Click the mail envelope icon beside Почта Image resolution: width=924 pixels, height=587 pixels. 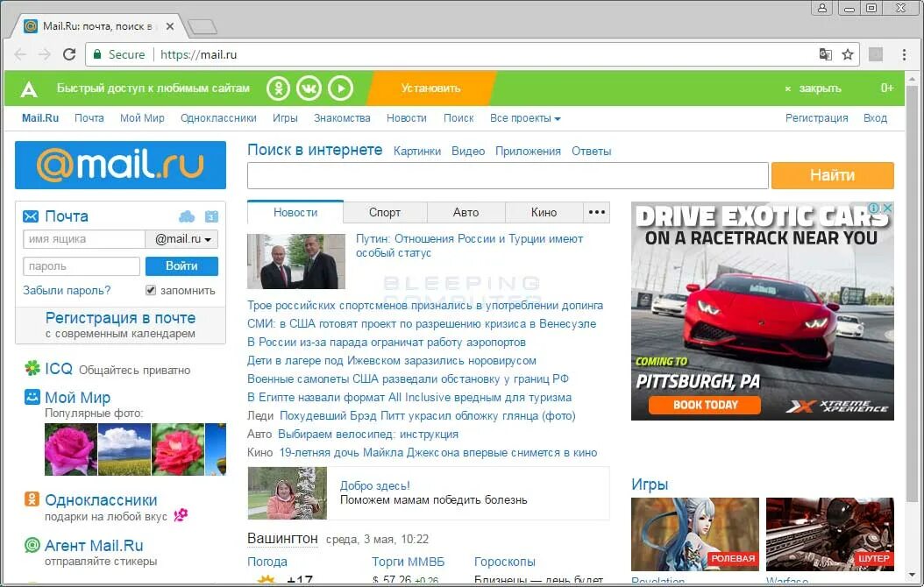pyautogui.click(x=31, y=216)
